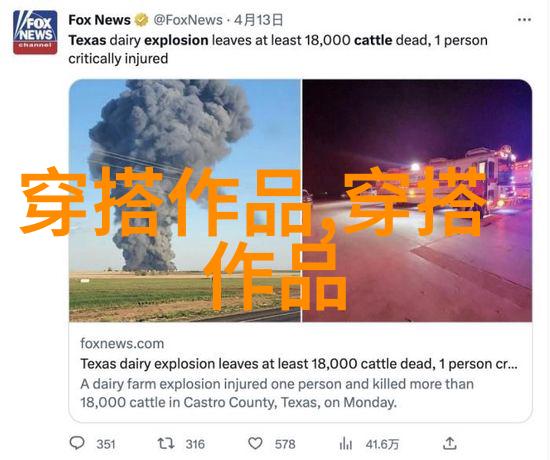
Task: View tweet analytics bar chart icon
Action: tap(346, 444)
